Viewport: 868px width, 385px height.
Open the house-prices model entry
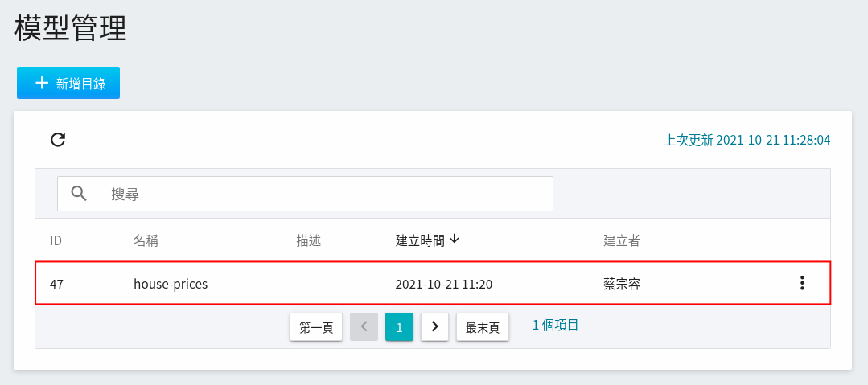(171, 285)
